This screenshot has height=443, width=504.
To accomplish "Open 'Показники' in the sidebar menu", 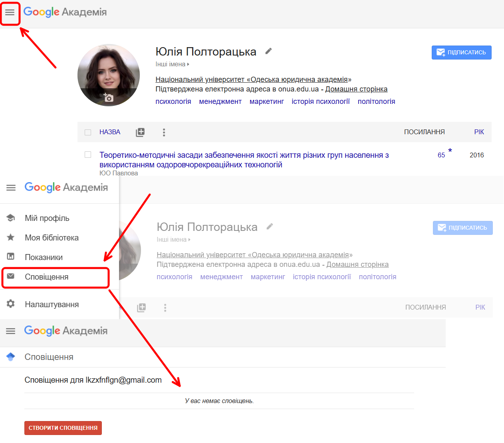I will pyautogui.click(x=44, y=257).
